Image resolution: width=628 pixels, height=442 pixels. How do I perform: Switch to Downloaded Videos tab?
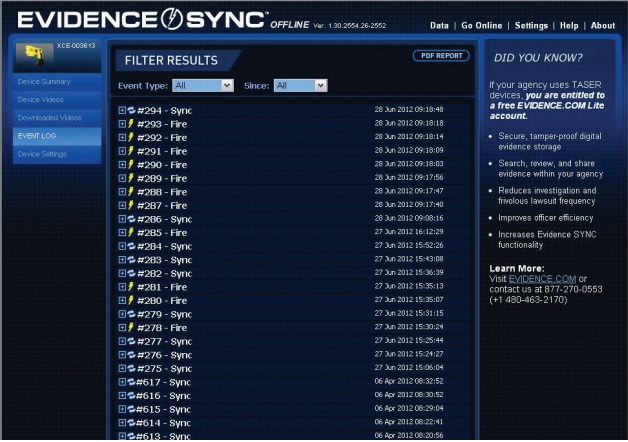(x=57, y=118)
